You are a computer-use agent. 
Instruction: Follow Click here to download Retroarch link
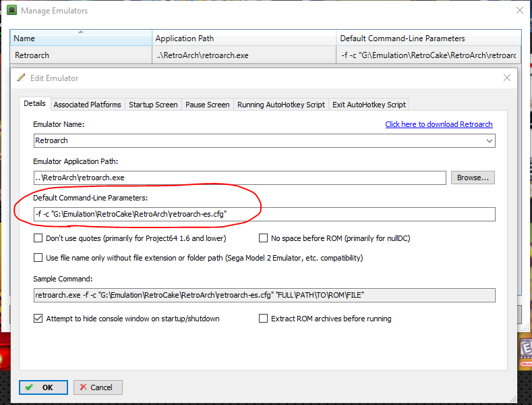point(439,124)
